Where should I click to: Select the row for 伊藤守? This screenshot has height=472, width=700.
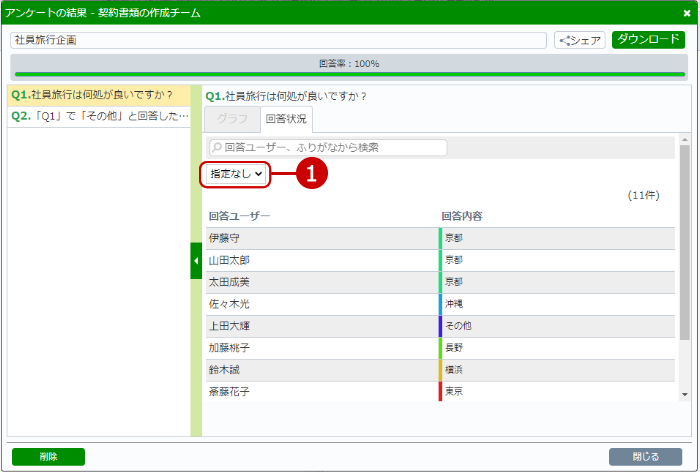pos(440,238)
